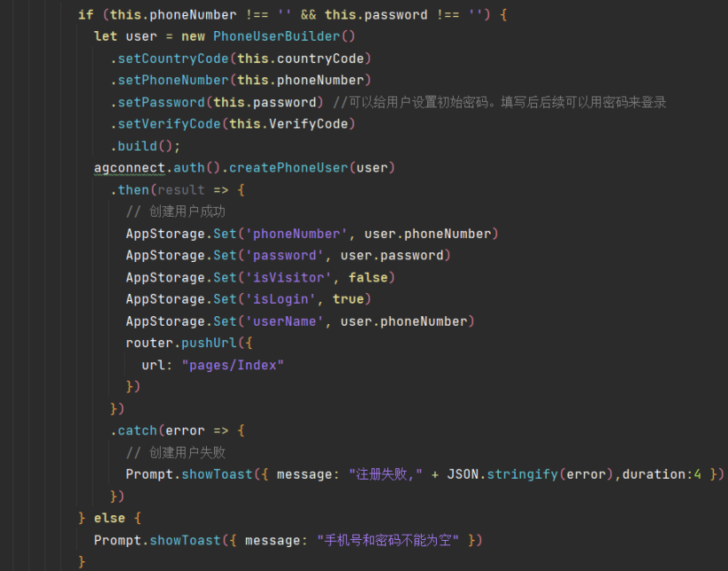Viewport: 728px width, 571px height.
Task: Click the "pages/Index" url string
Action: coord(232,365)
